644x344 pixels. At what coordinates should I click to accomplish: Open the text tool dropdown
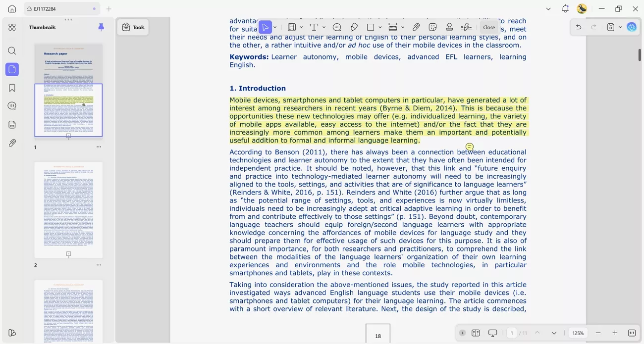(x=324, y=27)
